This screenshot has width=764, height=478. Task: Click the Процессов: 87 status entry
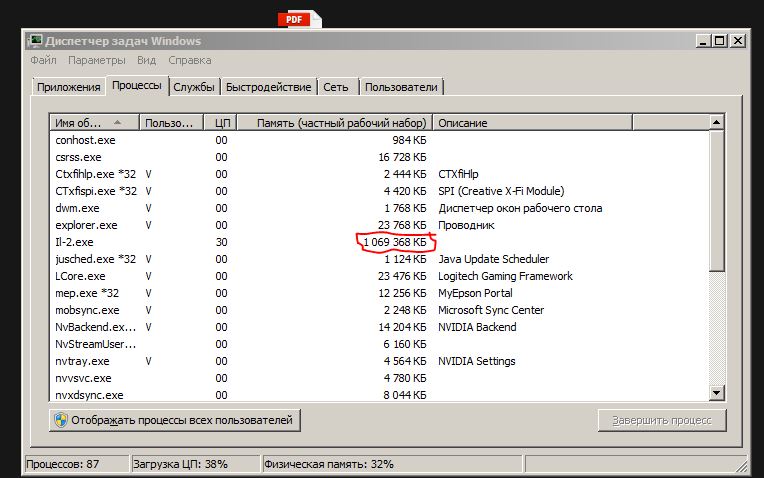click(76, 464)
